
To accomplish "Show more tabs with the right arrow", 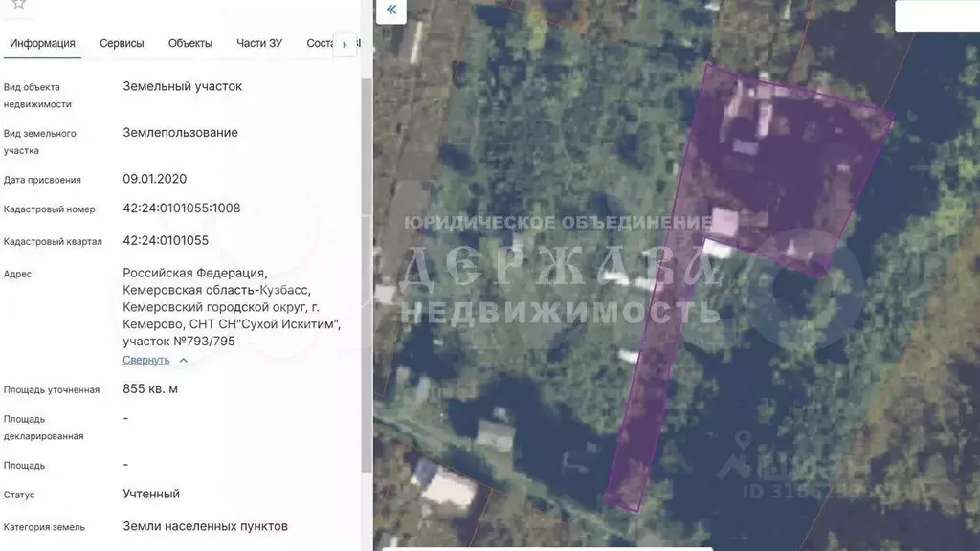I will 345,44.
